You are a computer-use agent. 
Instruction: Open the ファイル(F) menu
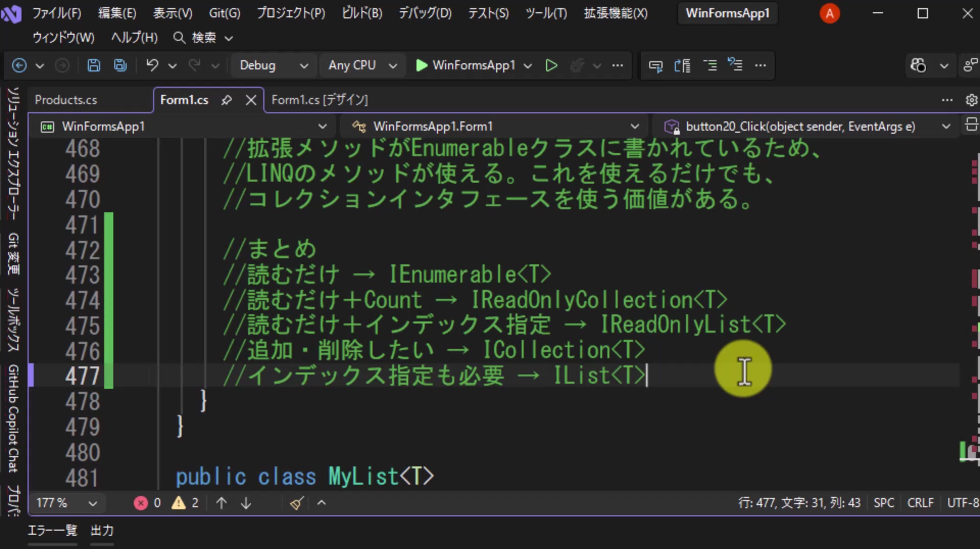click(57, 13)
